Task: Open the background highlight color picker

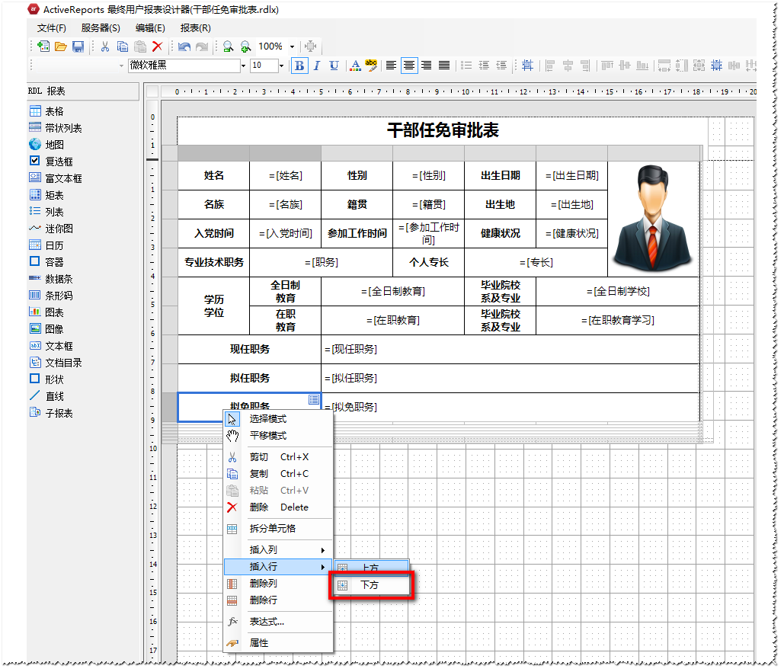Action: 371,66
